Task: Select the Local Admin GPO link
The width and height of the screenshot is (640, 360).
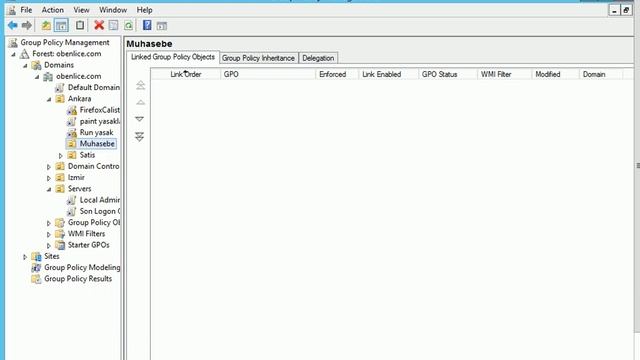Action: (99, 200)
